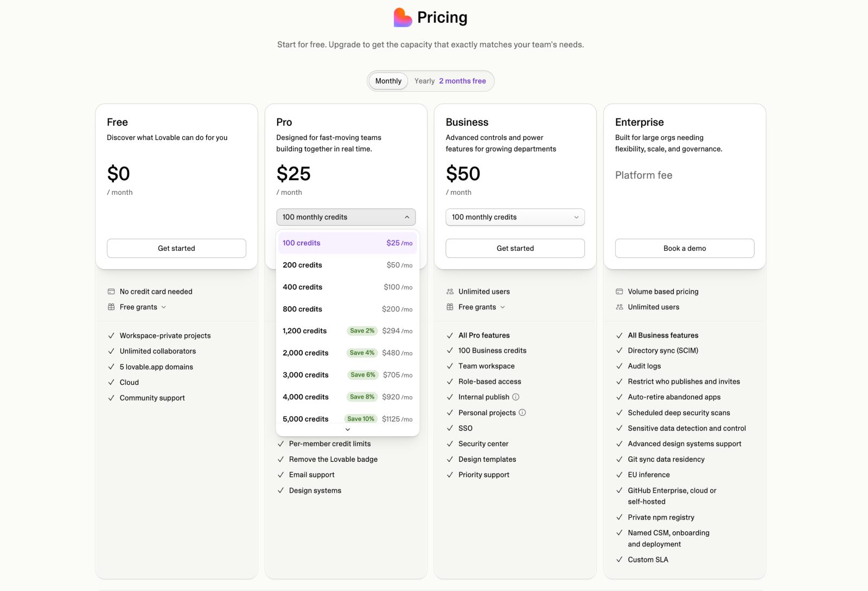868x591 pixels.
Task: Switch billing to Monthly
Action: point(388,81)
